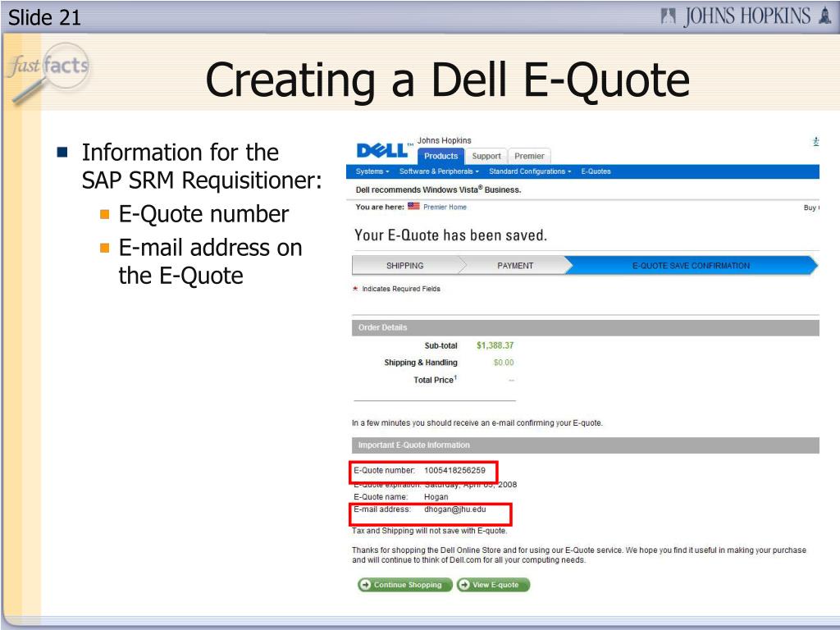The width and height of the screenshot is (840, 630).
Task: Click the E-Quote number 1005418256259
Action: click(454, 470)
